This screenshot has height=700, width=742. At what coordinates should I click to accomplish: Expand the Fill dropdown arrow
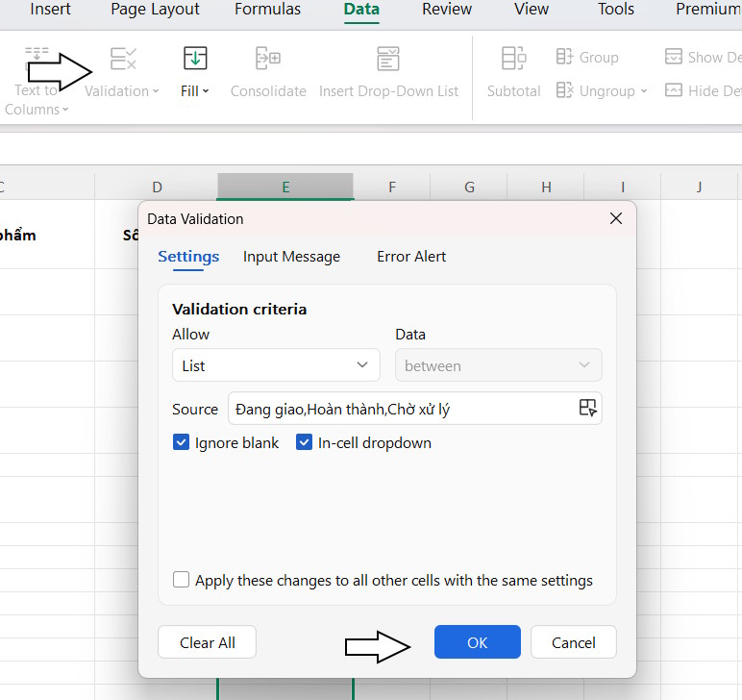click(x=206, y=91)
